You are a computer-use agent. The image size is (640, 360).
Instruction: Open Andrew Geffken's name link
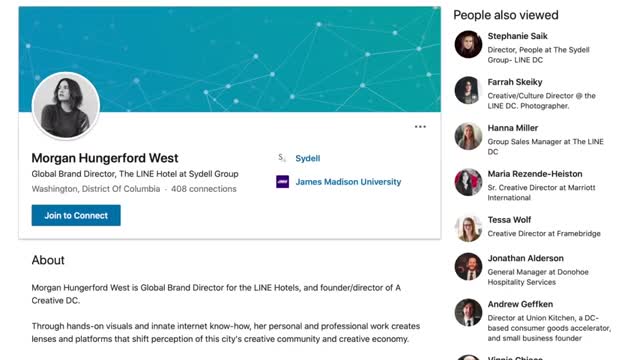520,304
